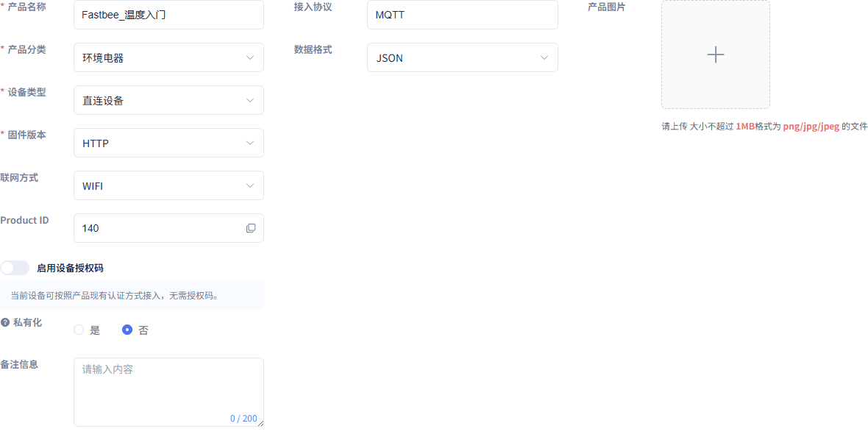Open the 设备类型 dropdown showing 直连设备
The image size is (868, 440).
click(169, 100)
